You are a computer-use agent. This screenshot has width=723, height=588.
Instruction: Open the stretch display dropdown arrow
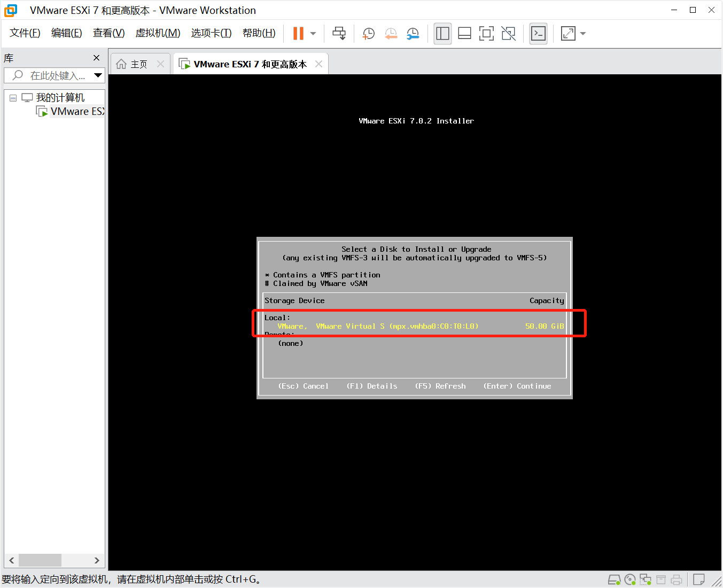tap(583, 33)
